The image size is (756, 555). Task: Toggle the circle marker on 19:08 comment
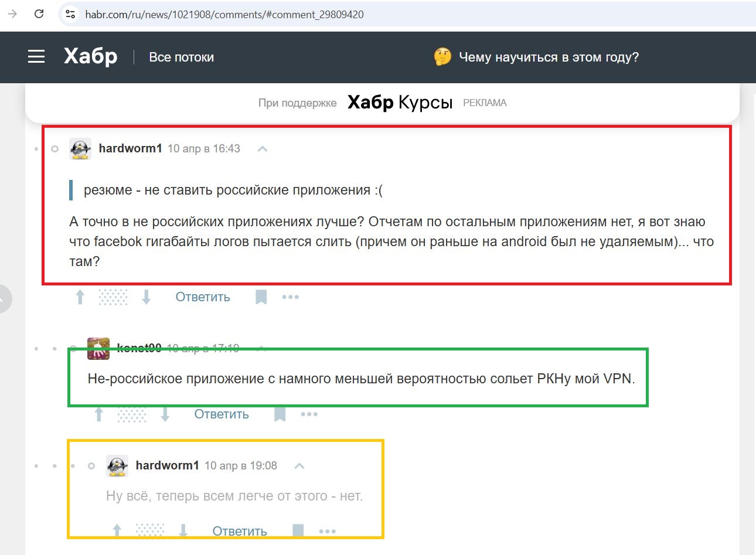tap(91, 466)
